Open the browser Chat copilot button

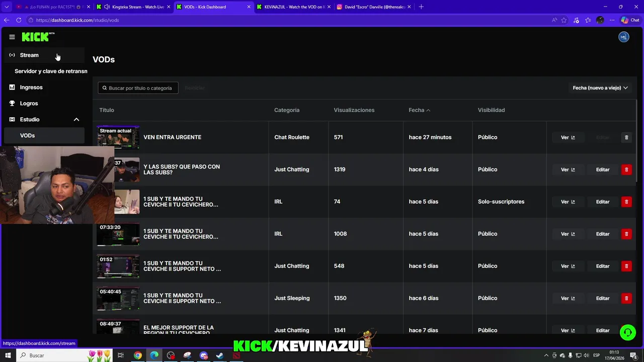(x=630, y=20)
